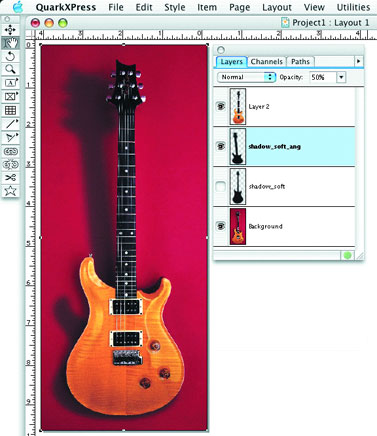
Task: Open the View menu
Action: [314, 7]
